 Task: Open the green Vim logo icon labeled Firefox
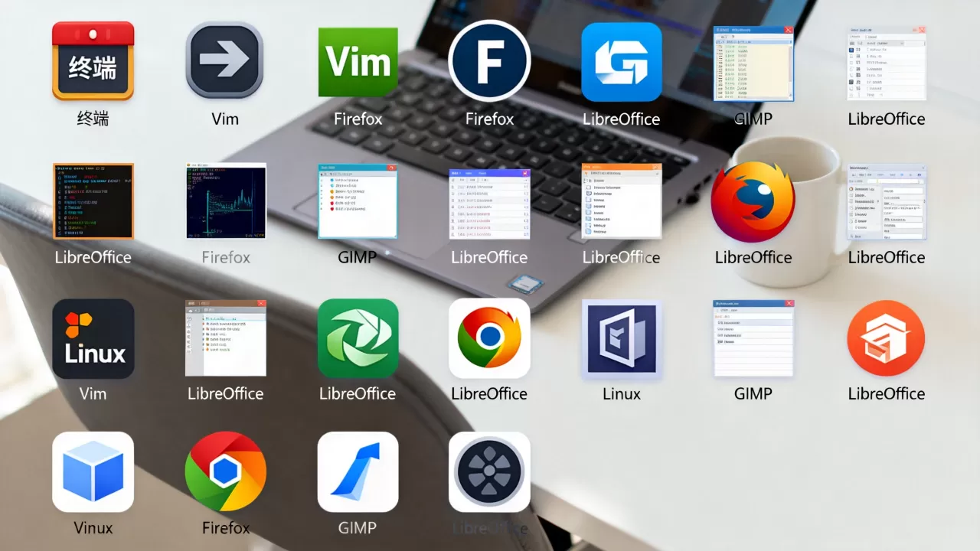click(x=358, y=61)
